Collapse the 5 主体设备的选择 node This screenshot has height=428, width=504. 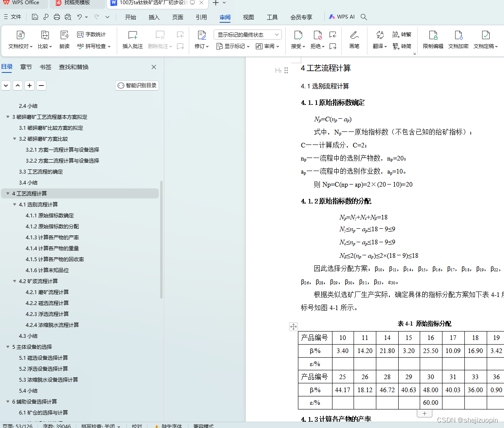pos(8,347)
